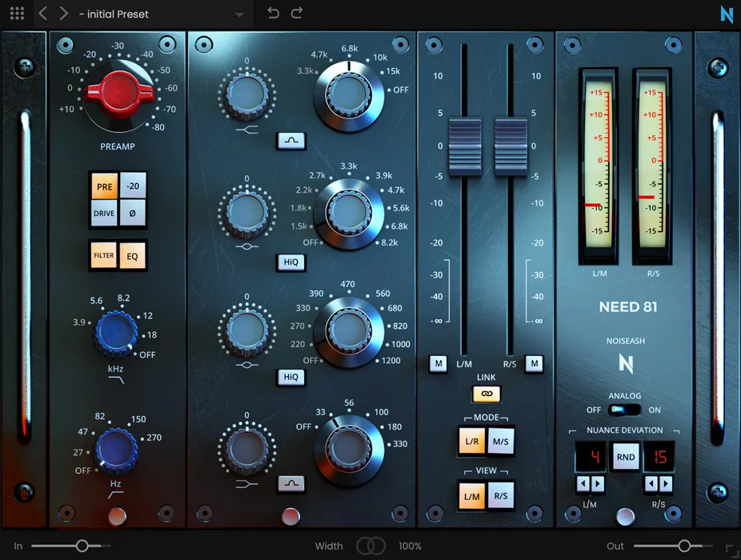Toggle the Ø phase invert button

(x=133, y=213)
